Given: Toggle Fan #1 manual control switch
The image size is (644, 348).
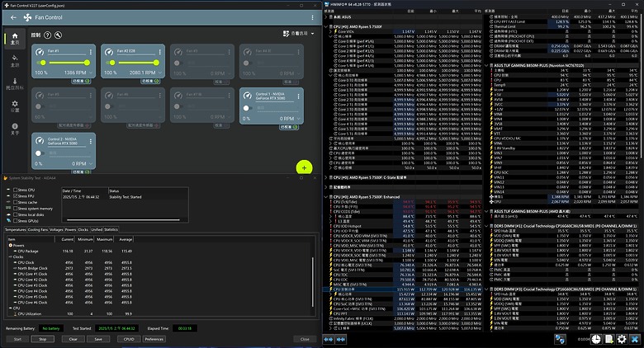Looking at the screenshot, I should click(x=40, y=63).
